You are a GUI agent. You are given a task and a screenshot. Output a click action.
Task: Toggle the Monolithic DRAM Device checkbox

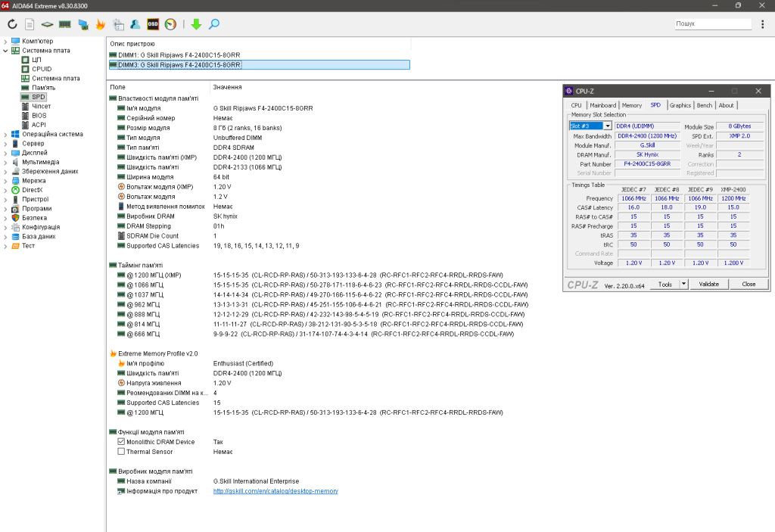[x=121, y=441]
